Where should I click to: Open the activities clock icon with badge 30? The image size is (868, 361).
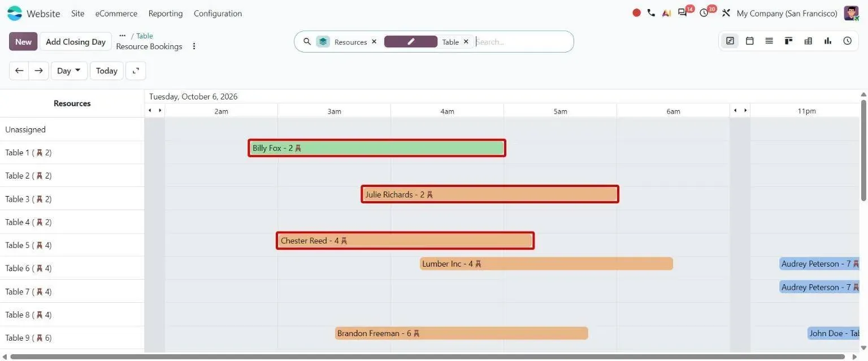click(x=704, y=13)
